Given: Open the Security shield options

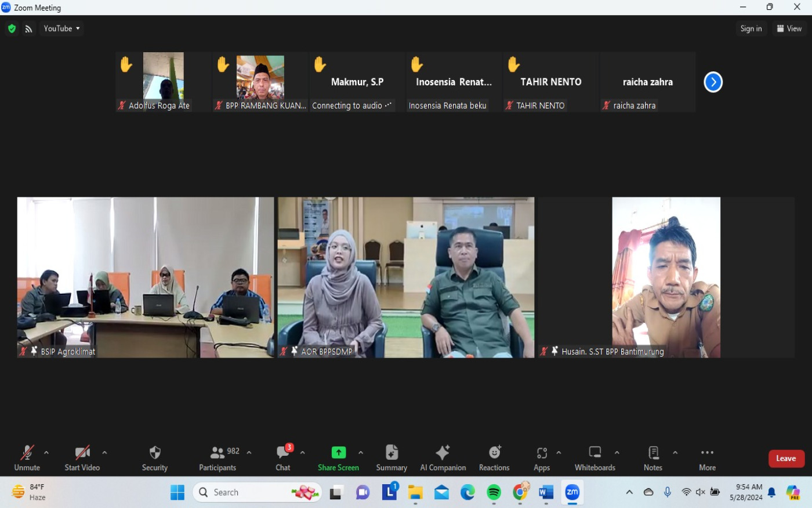Looking at the screenshot, I should [x=154, y=457].
